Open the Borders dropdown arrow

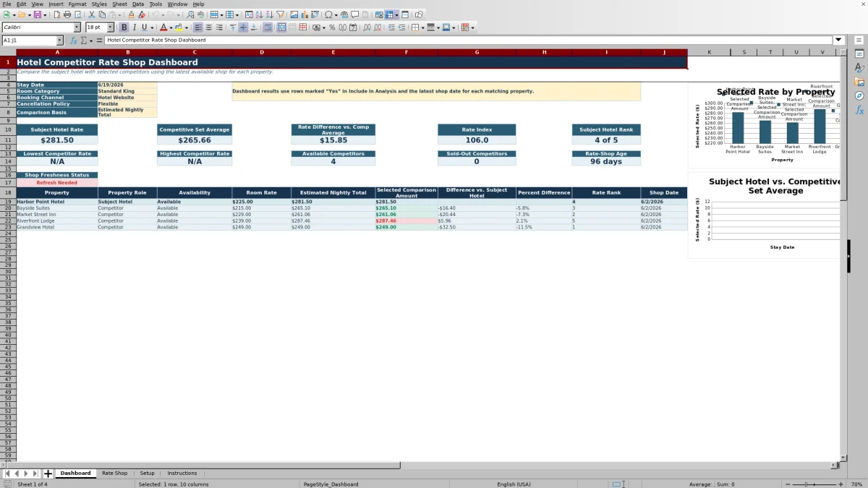click(x=422, y=27)
